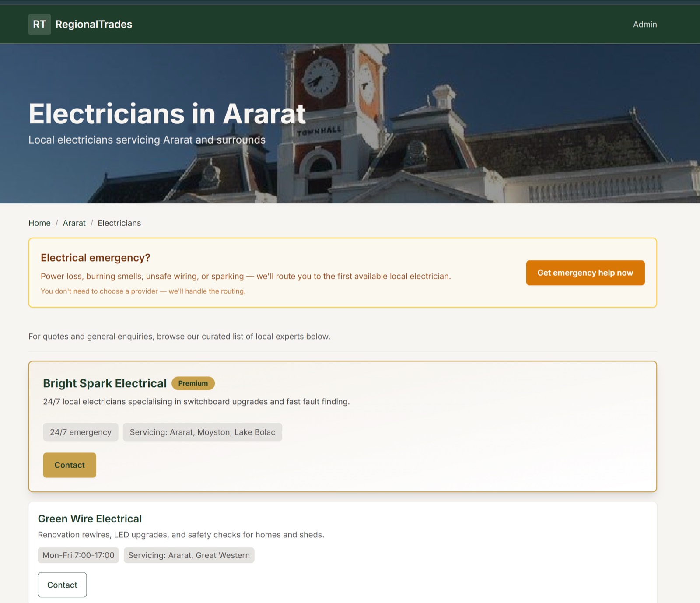Click the 'You don't need to choose a provider' note
This screenshot has width=700, height=603.
[x=143, y=291]
